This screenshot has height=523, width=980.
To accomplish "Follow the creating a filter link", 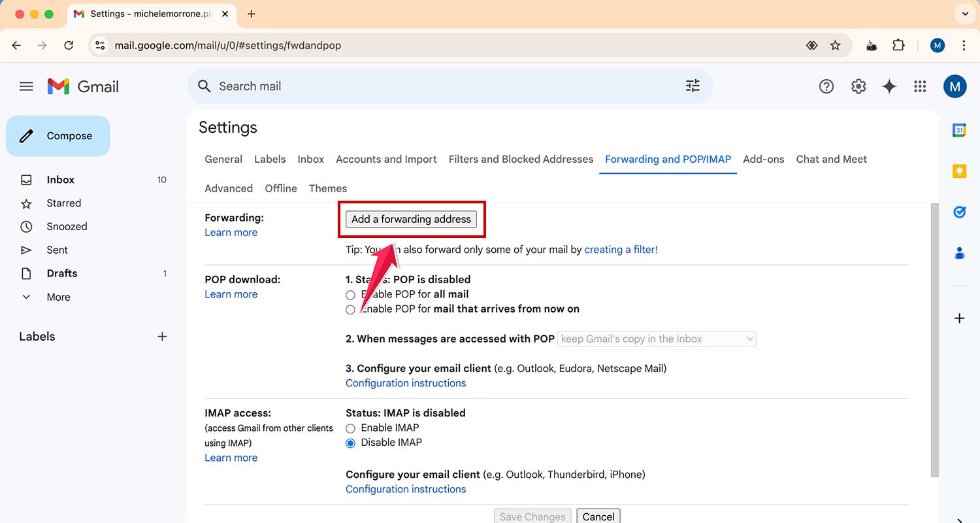I will pyautogui.click(x=620, y=249).
